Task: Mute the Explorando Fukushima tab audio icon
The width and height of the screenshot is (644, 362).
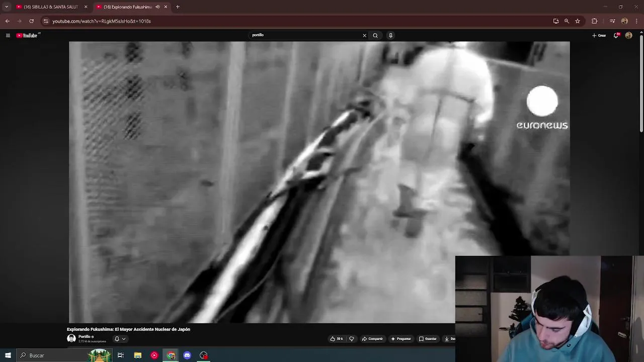Action: (157, 7)
